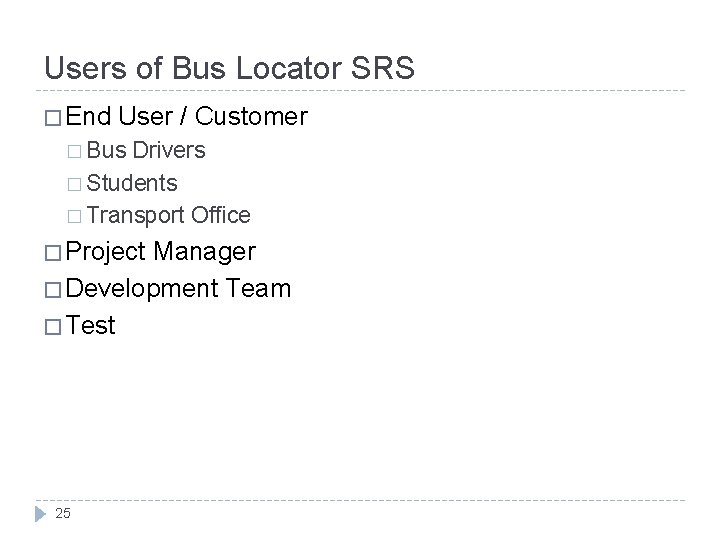Click the blue triangle beside slide number
Screen dimensions: 720x540
[x=41, y=514]
